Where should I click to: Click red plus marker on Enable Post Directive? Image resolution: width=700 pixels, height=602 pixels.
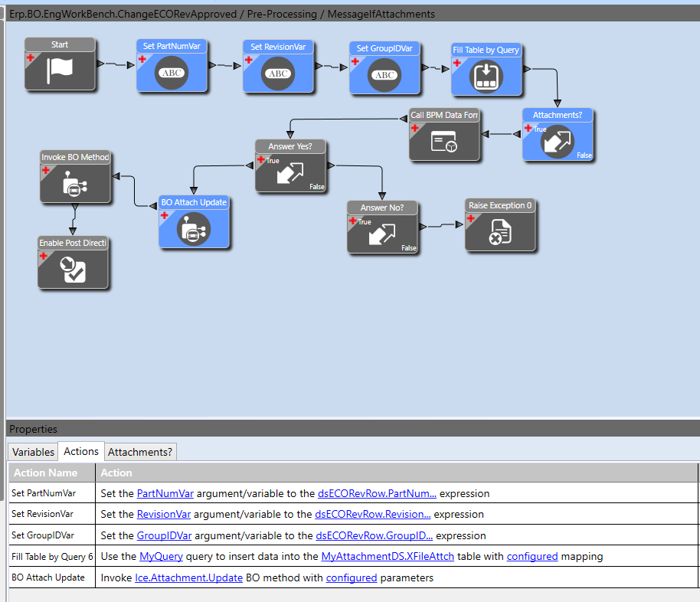[44, 256]
